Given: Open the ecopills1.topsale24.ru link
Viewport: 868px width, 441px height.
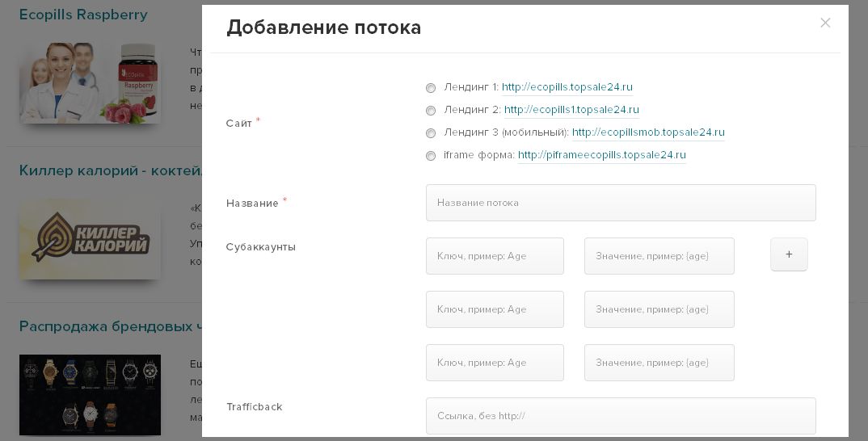Looking at the screenshot, I should coord(571,110).
